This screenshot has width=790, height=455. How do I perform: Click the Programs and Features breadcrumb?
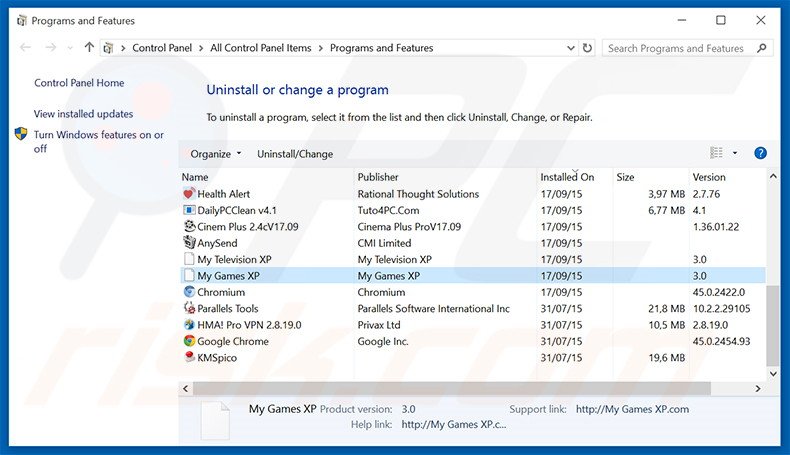(x=381, y=48)
